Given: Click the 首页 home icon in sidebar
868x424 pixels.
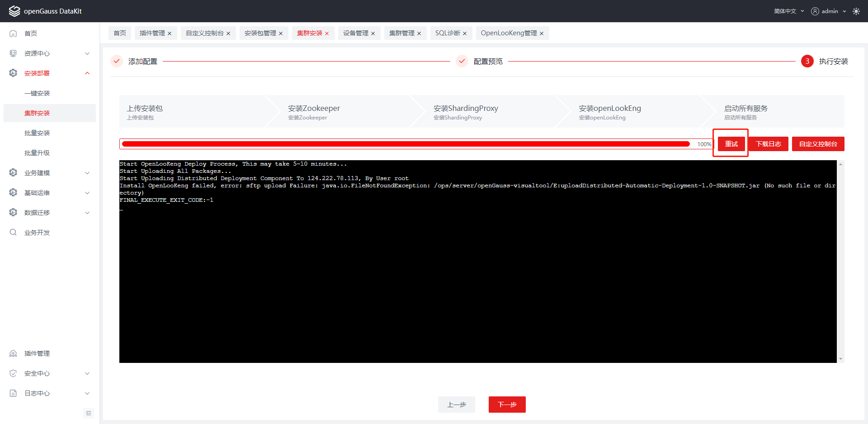Looking at the screenshot, I should [x=13, y=33].
